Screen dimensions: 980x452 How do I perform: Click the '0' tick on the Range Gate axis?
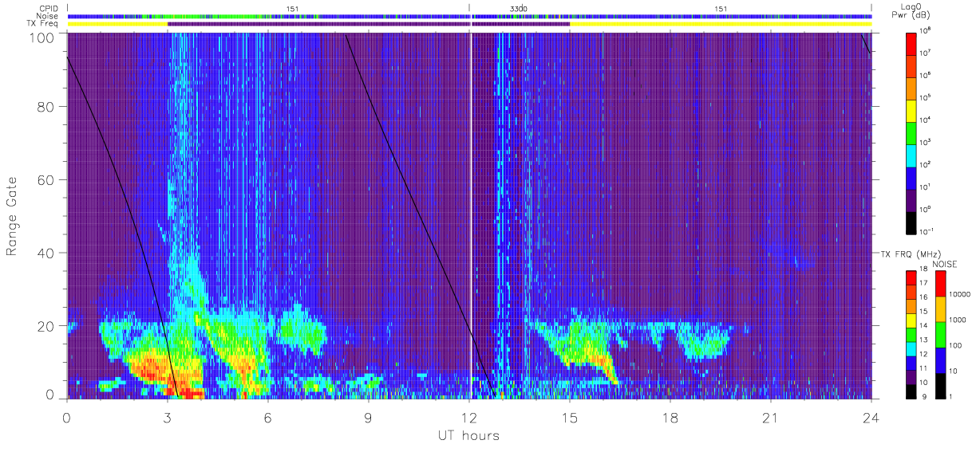click(x=49, y=394)
